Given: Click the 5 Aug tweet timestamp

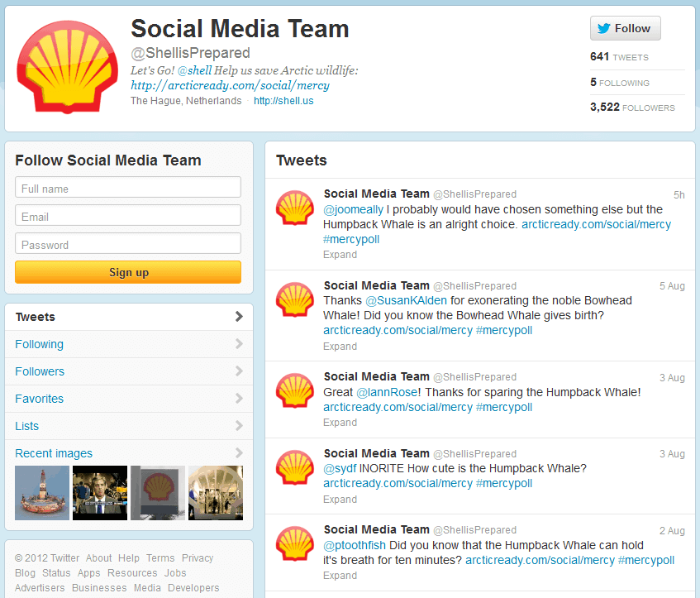Looking at the screenshot, I should (x=673, y=286).
